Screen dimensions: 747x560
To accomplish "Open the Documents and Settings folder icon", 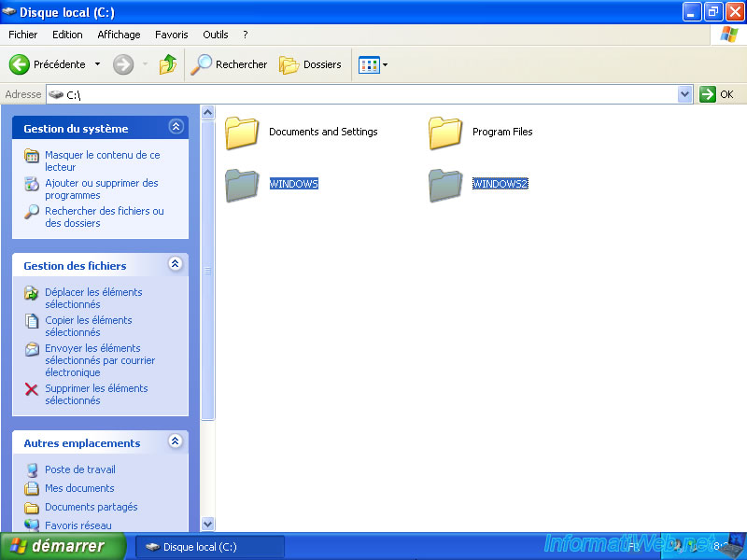I will click(x=242, y=133).
